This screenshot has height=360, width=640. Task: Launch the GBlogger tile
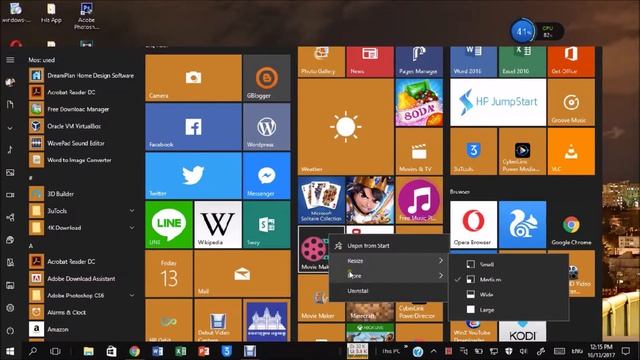[267, 78]
